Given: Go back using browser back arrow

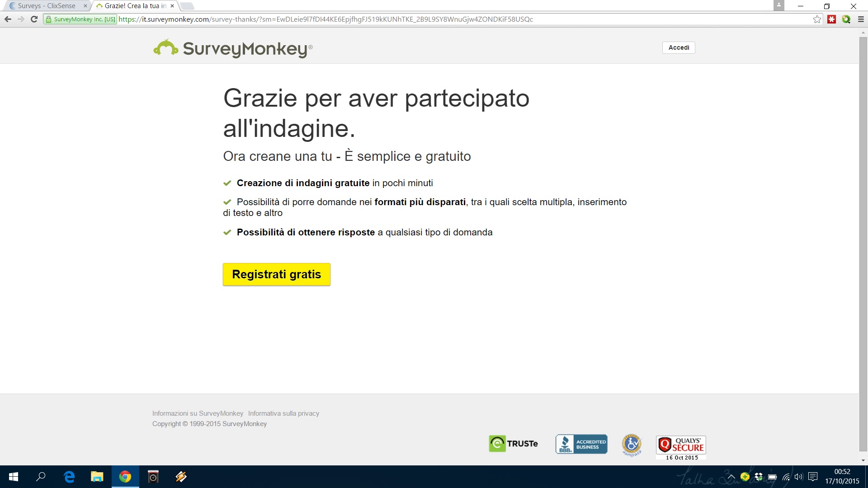Looking at the screenshot, I should pyautogui.click(x=8, y=19).
